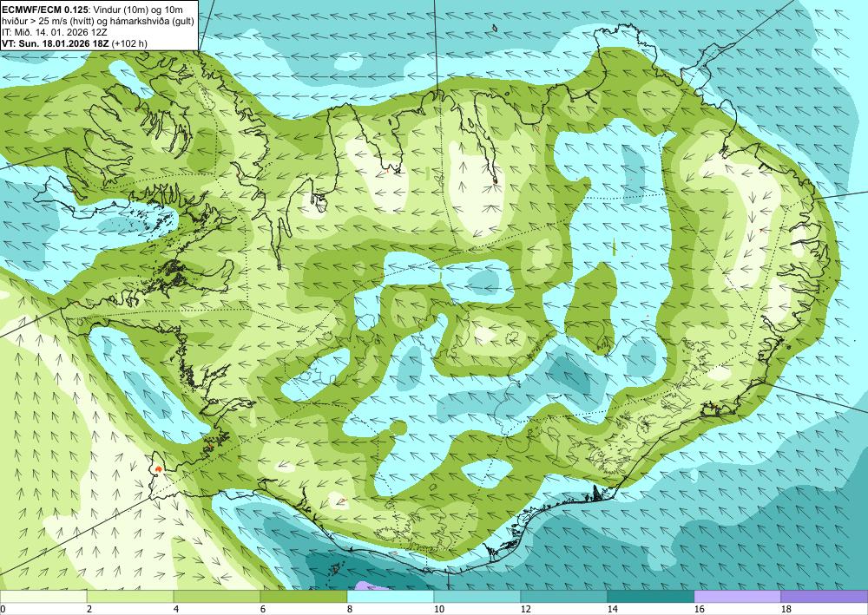Click the legend value '4'
This screenshot has height=615, width=868.
click(x=176, y=610)
